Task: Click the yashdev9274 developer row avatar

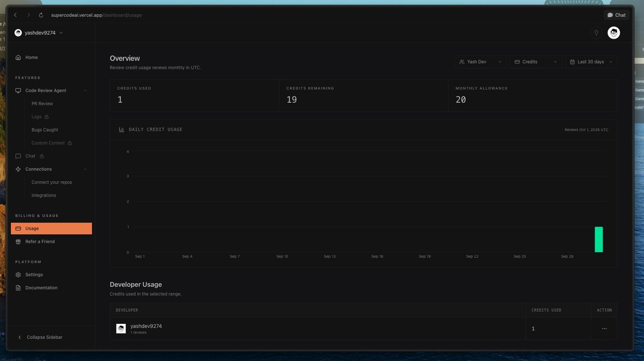Action: 121,328
